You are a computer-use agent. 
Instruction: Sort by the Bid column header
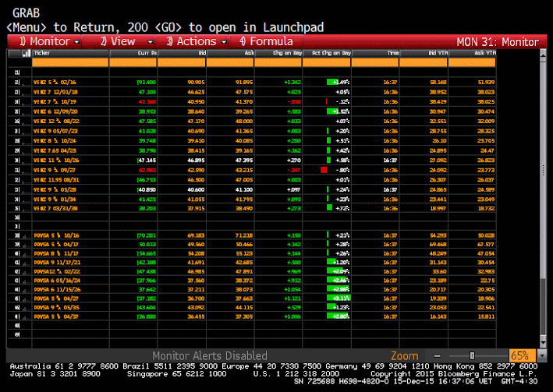pyautogui.click(x=182, y=53)
